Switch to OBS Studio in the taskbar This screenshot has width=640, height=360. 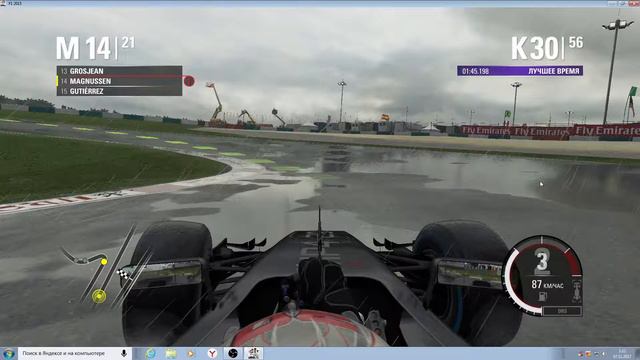click(x=233, y=353)
